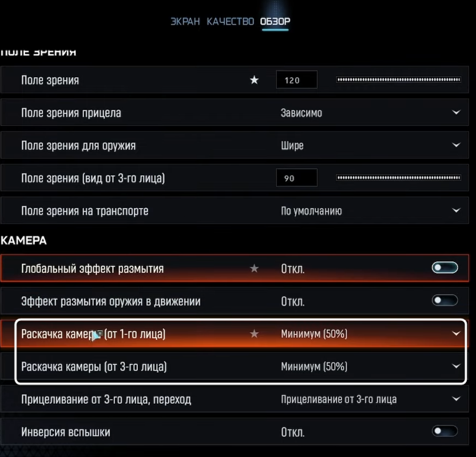
Task: Toggle the Инверсия вспышки switch
Action: pyautogui.click(x=445, y=431)
